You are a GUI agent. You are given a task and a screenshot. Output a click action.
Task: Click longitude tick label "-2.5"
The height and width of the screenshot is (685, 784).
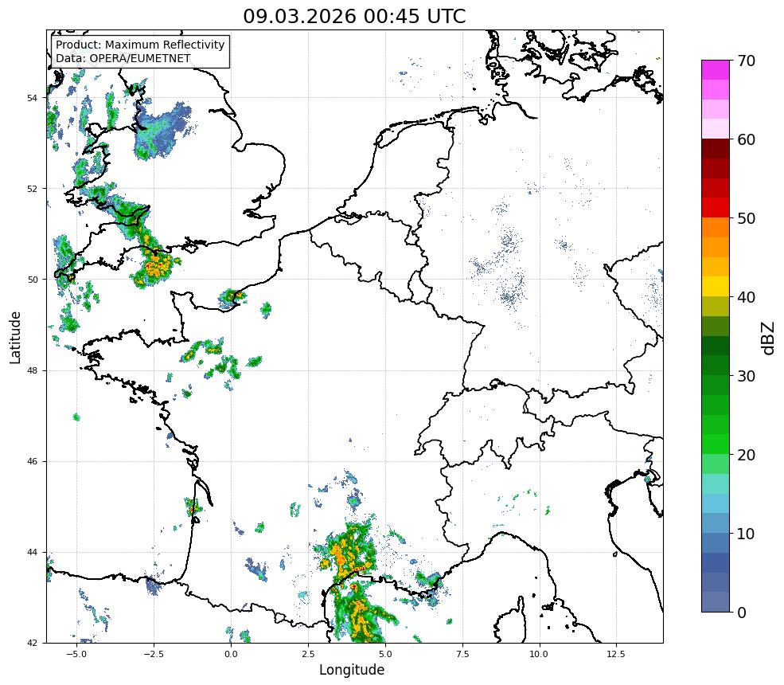[x=154, y=654]
